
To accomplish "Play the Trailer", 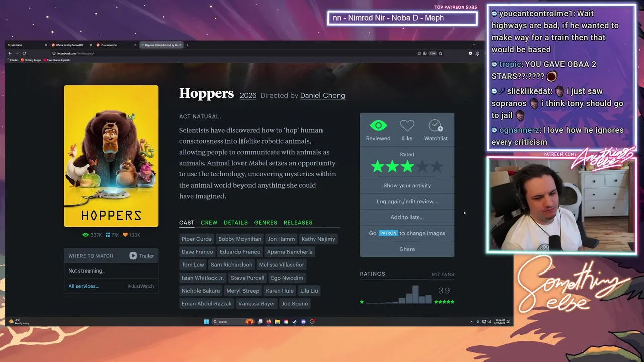I will (x=142, y=256).
